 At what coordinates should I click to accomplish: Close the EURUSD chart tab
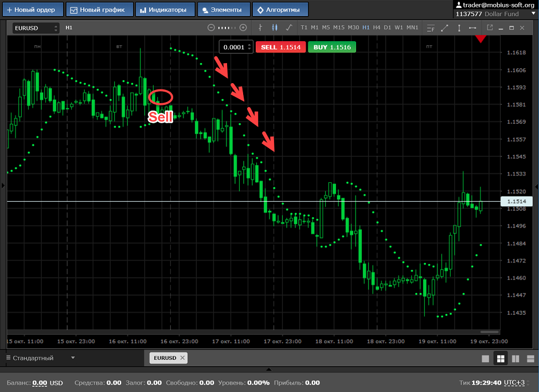182,358
